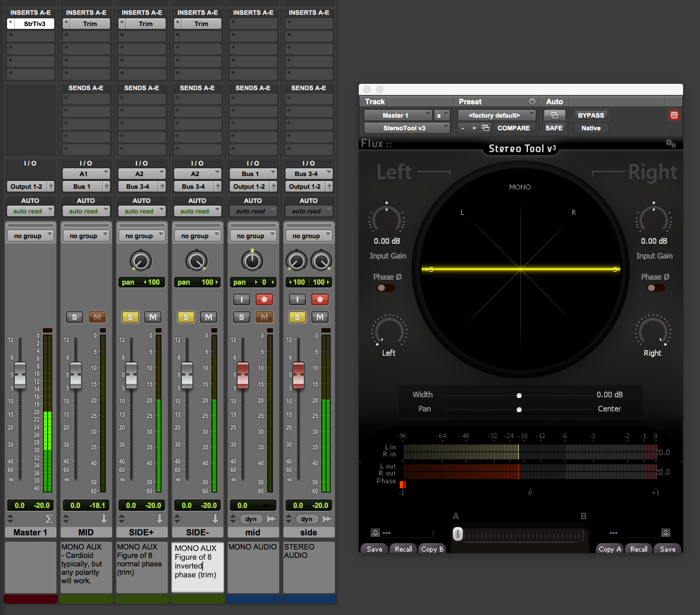
Task: Solo the SIDE+ track
Action: 130,317
